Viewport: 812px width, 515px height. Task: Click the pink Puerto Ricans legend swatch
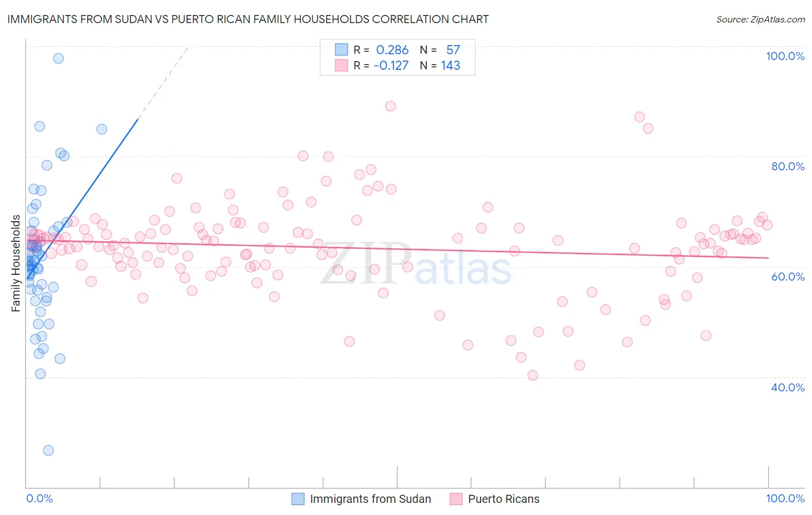point(456,499)
